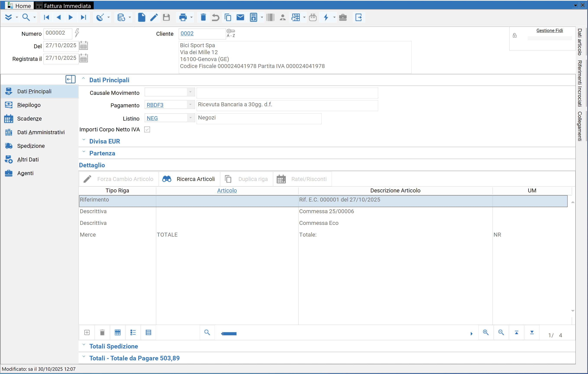
Task: Toggle Importi Corpo Netto IVA checkbox
Action: (147, 129)
